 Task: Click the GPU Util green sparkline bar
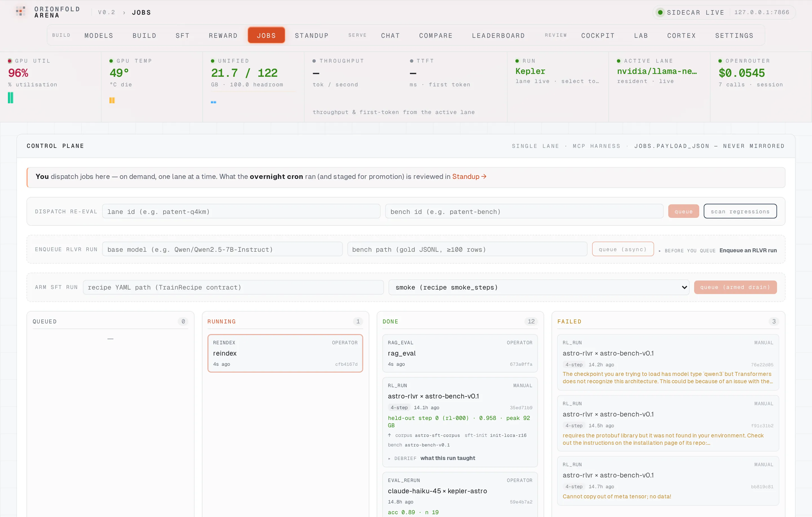tap(10, 98)
